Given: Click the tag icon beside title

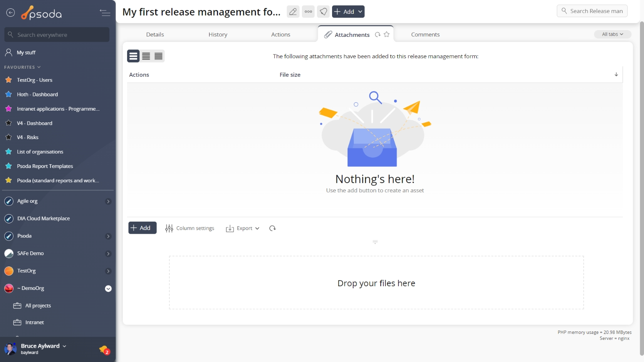Looking at the screenshot, I should coord(323,12).
